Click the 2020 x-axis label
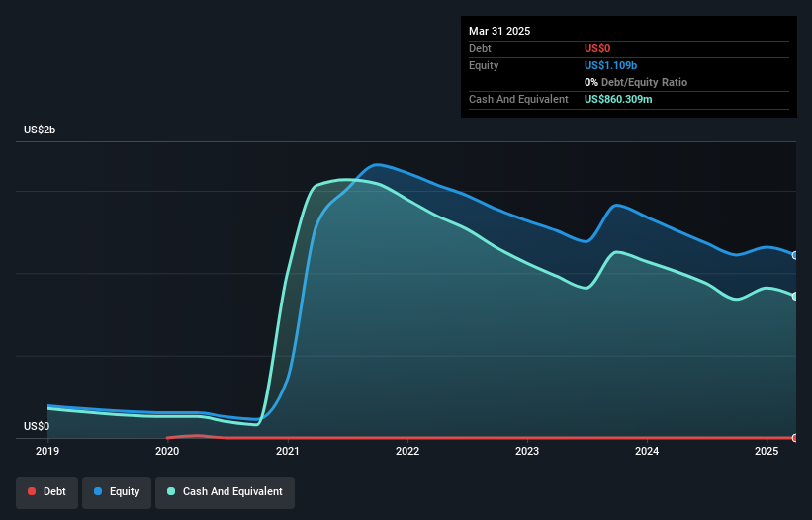Viewport: 812px width, 520px height. 167,451
